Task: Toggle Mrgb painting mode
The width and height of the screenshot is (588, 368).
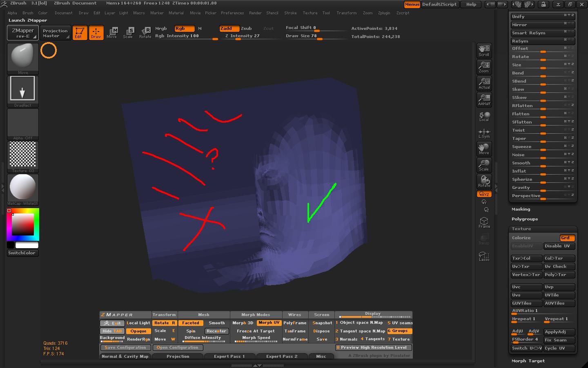Action: [161, 28]
